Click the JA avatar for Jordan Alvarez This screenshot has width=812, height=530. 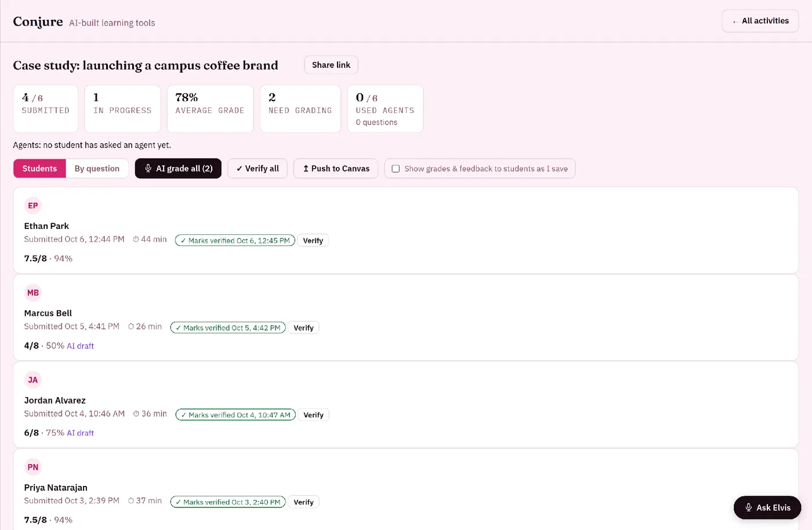tap(33, 380)
